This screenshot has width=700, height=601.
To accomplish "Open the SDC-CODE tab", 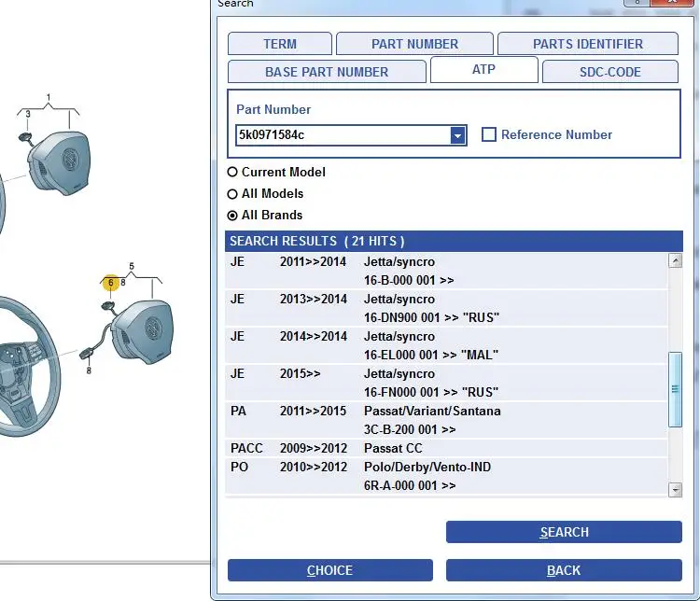I will click(x=609, y=72).
